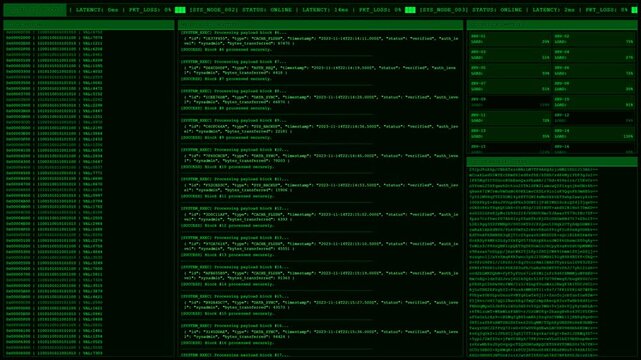Image resolution: width=641 pixels, height=360 pixels.
Task: Select the SRV-07 server card
Action: 510,86
